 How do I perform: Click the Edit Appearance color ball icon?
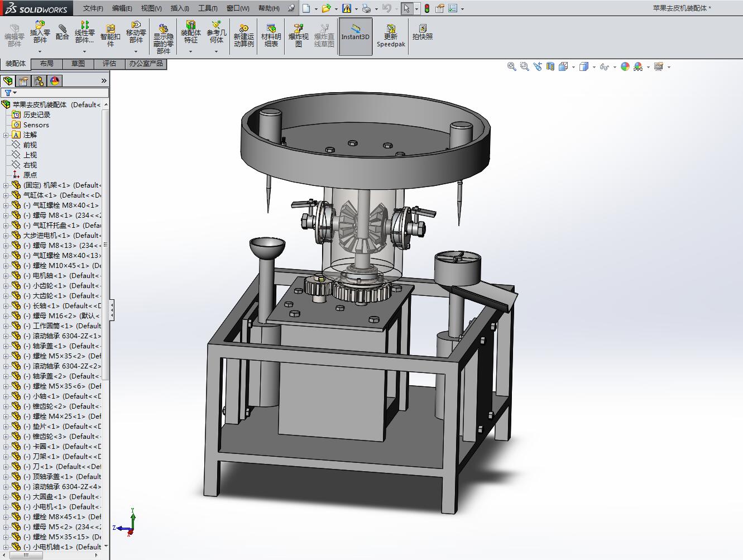(625, 66)
